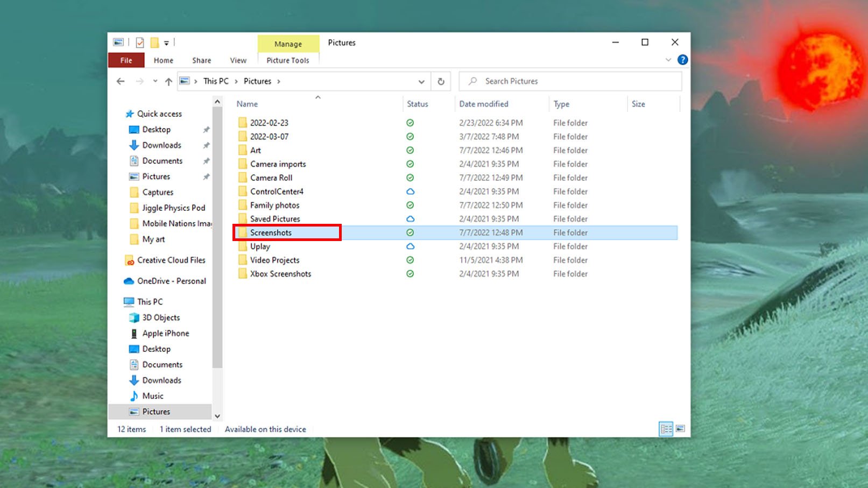Open the File menu

[126, 60]
